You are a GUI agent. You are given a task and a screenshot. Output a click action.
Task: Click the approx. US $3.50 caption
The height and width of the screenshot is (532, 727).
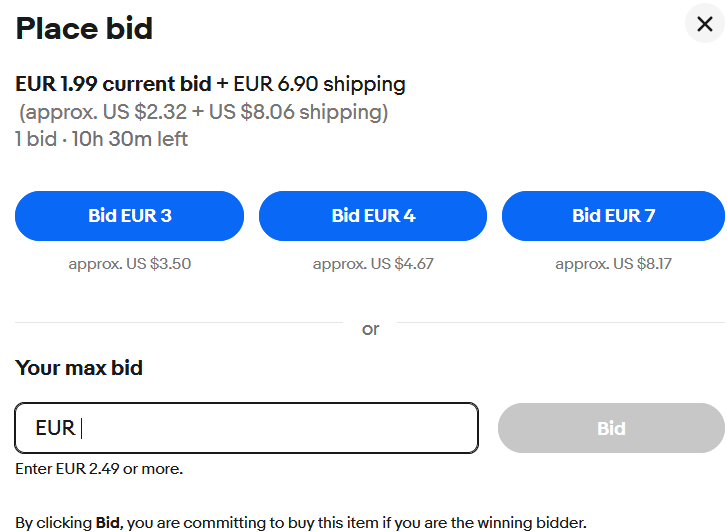(130, 263)
